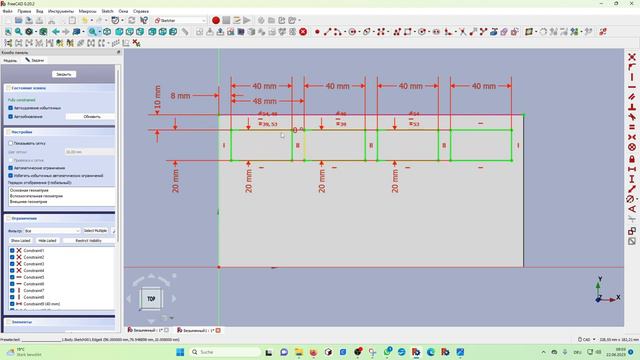Open the Windows Start menu

pyautogui.click(x=180, y=352)
